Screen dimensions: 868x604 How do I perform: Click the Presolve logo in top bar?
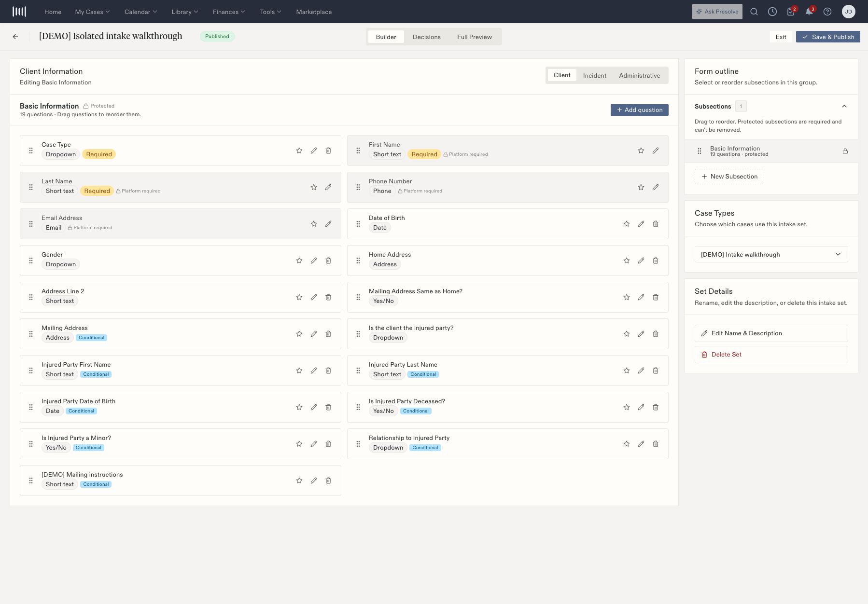pyautogui.click(x=19, y=12)
